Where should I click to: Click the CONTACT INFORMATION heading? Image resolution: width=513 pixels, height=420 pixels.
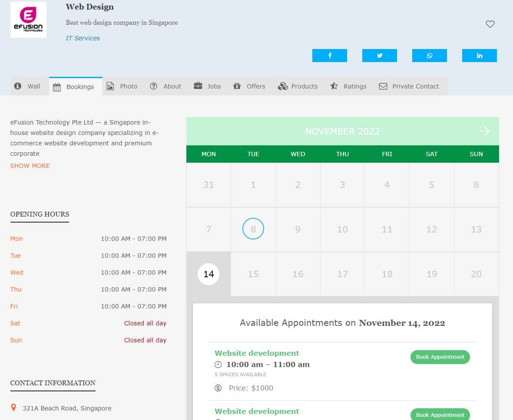[x=53, y=383]
